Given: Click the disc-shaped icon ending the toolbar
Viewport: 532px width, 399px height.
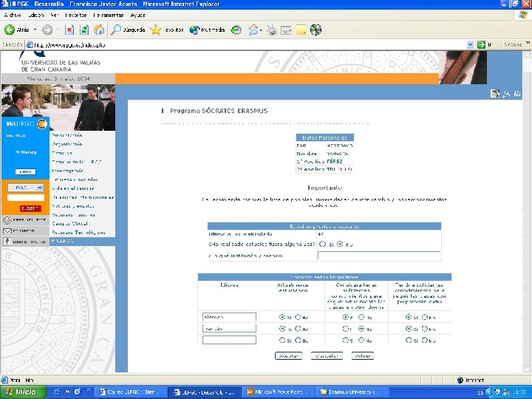Looking at the screenshot, I should 316,30.
